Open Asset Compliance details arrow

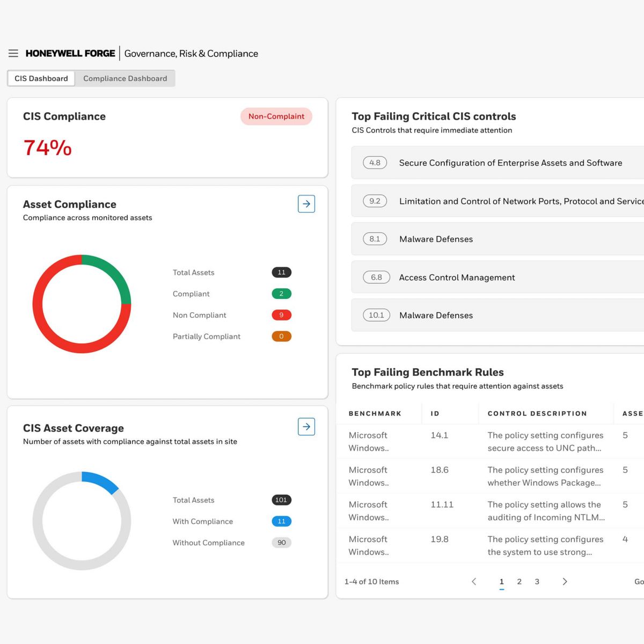(x=306, y=204)
